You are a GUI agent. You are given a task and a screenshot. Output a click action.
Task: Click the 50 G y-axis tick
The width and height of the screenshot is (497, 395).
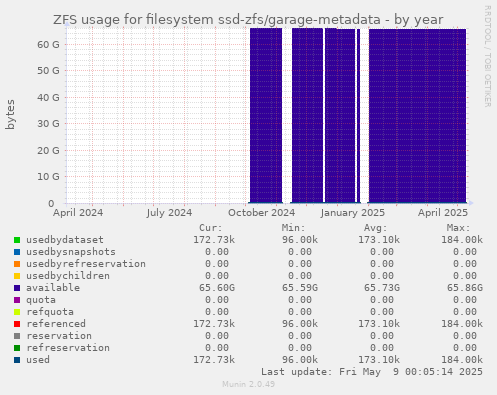48,71
